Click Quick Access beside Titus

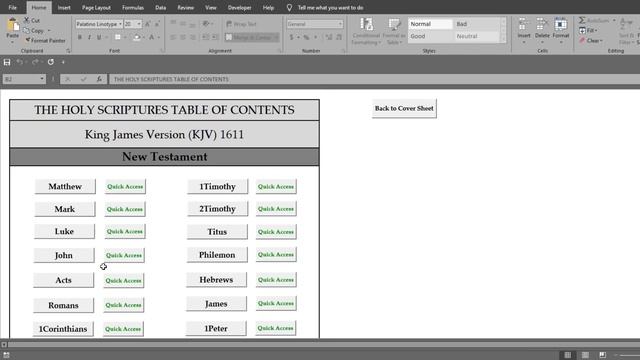point(276,231)
